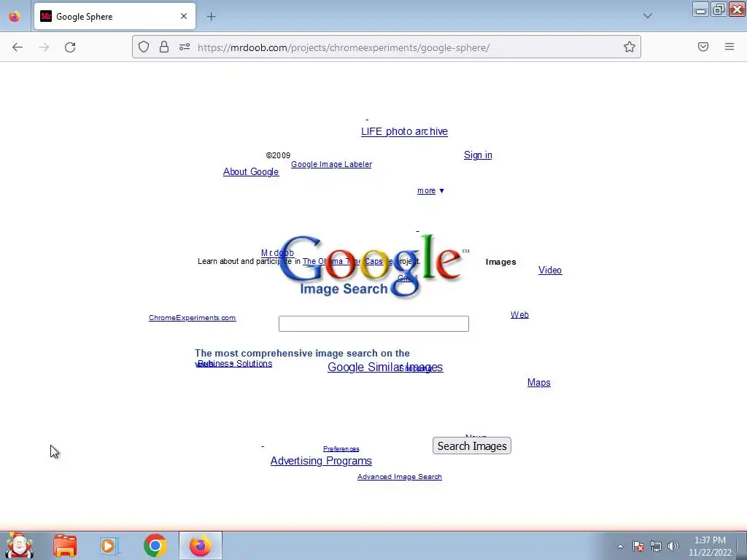
Task: Open the LIFE photo archive link
Action: (404, 131)
